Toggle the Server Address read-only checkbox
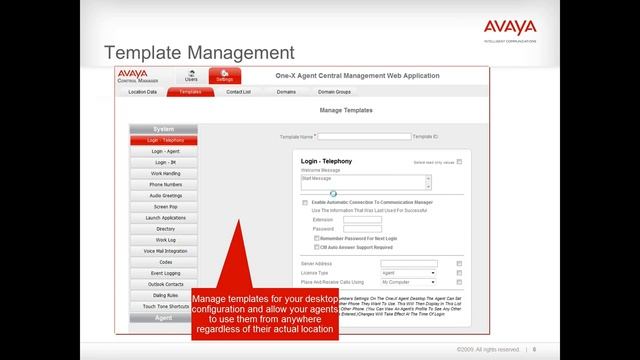 [x=459, y=264]
